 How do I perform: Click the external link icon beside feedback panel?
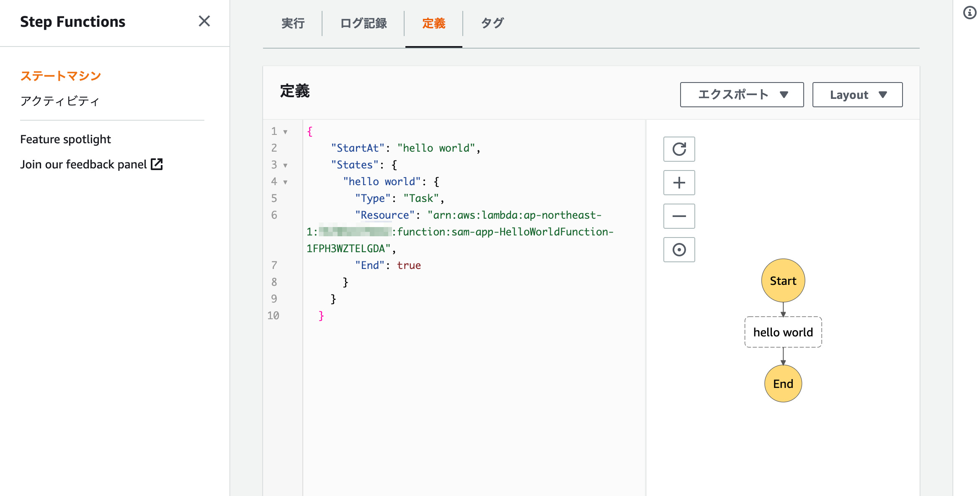[x=157, y=164]
